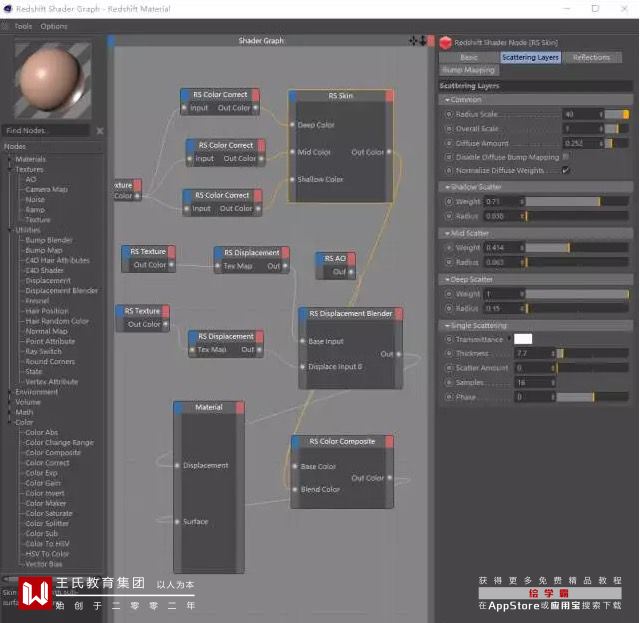Click the Shallow Scatter Weight animation dot

[x=449, y=201]
